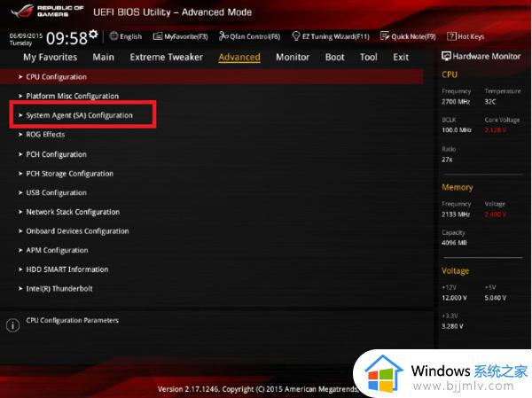
Task: Click the CPU frequency 2700 MHz value
Action: tap(456, 102)
